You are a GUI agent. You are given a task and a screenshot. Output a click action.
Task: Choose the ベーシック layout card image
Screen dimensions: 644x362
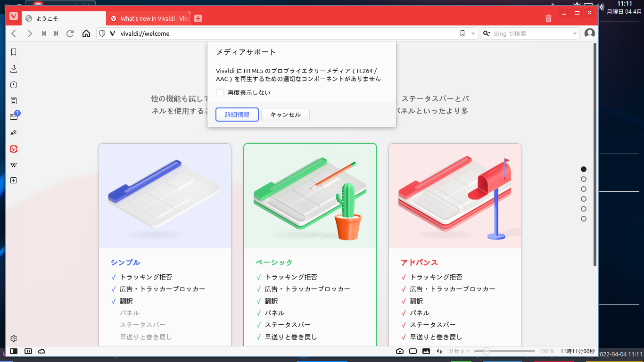click(310, 196)
